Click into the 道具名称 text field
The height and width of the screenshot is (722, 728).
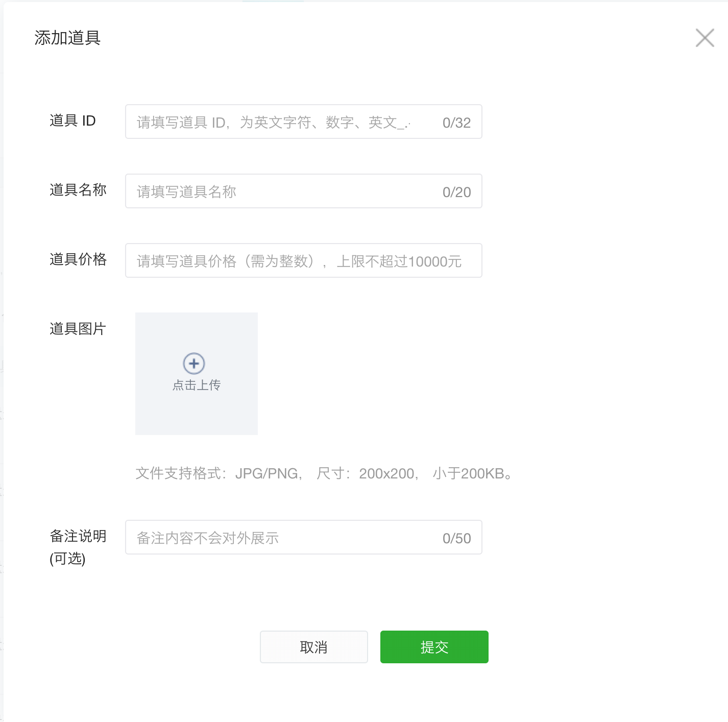pos(281,191)
